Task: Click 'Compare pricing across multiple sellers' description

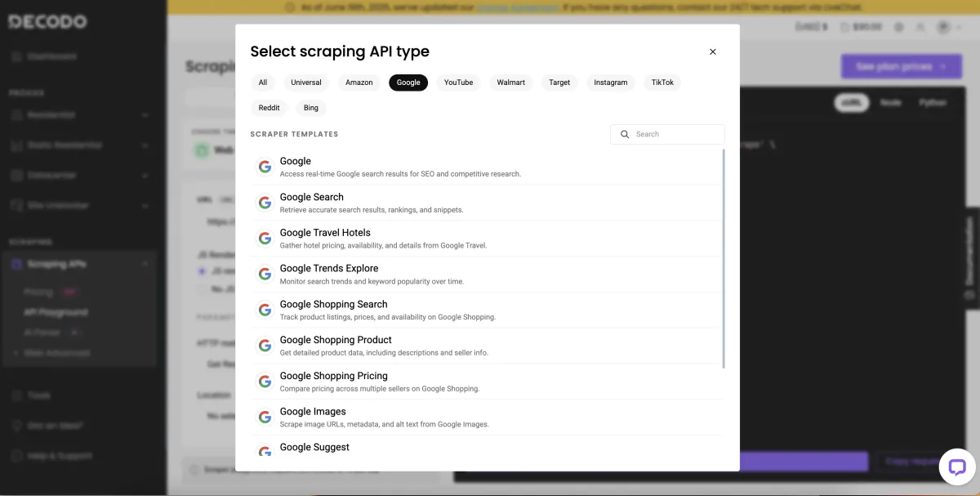Action: coord(380,389)
